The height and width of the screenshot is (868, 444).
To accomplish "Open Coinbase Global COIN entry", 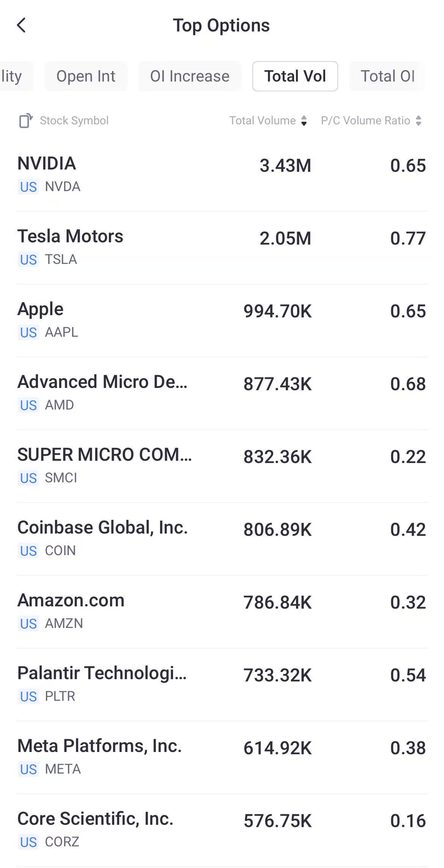I will [222, 539].
